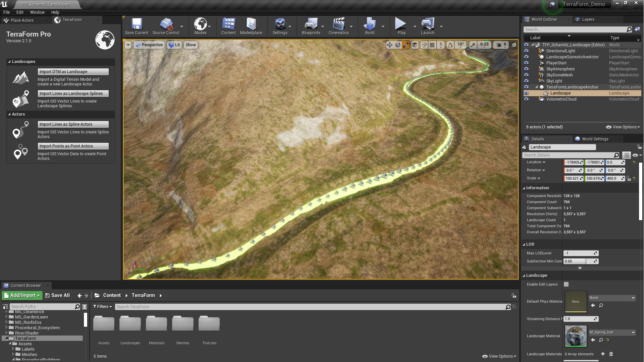The width and height of the screenshot is (644, 362).
Task: Open the Default Phys Material None dropdown
Action: tap(612, 298)
